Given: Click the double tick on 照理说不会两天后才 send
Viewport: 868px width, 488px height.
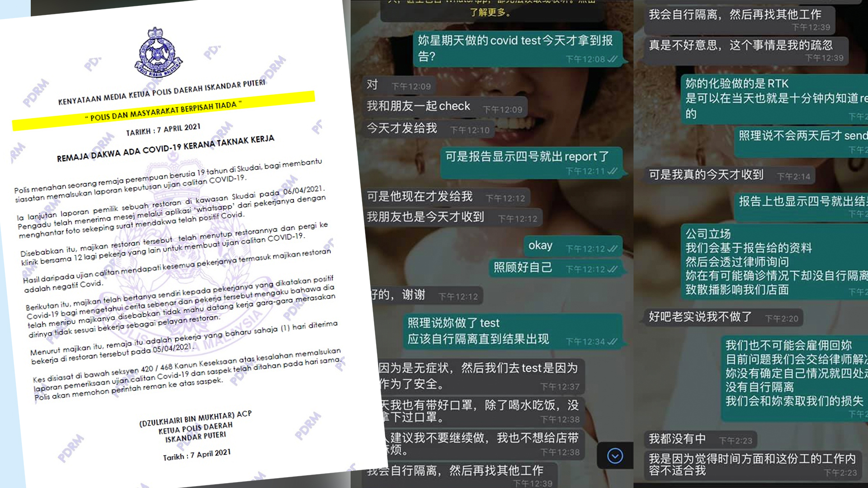Looking at the screenshot, I should (x=866, y=150).
